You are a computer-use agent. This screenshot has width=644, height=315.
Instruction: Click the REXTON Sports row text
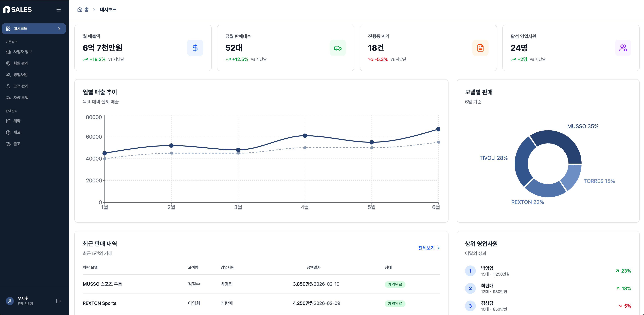coord(99,303)
